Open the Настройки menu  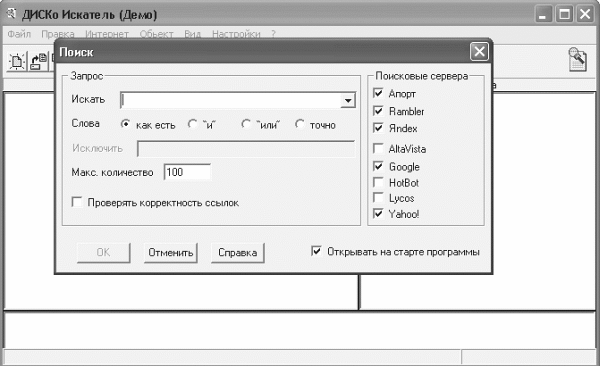236,34
